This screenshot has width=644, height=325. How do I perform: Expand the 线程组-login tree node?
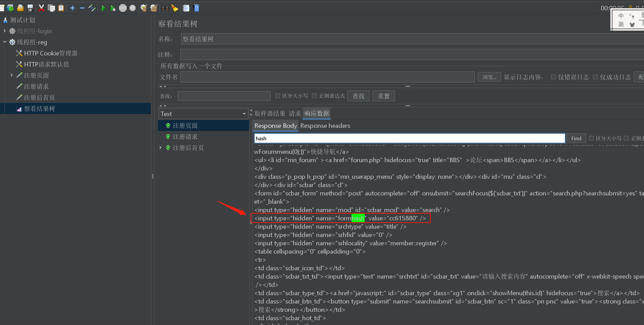pos(5,31)
